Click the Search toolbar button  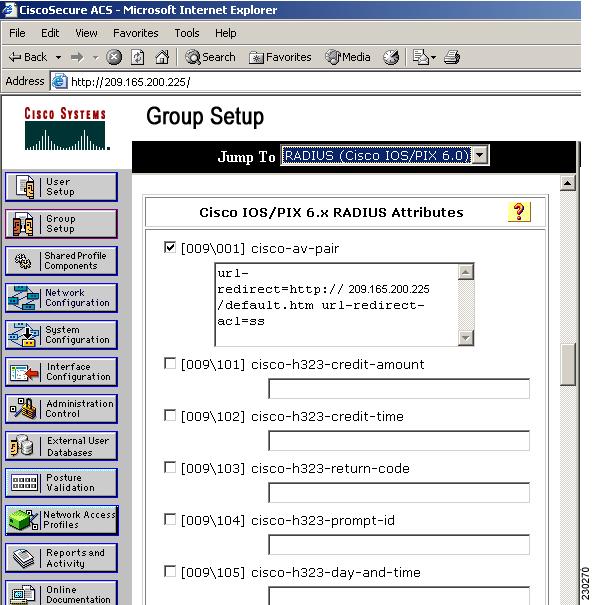click(x=210, y=57)
